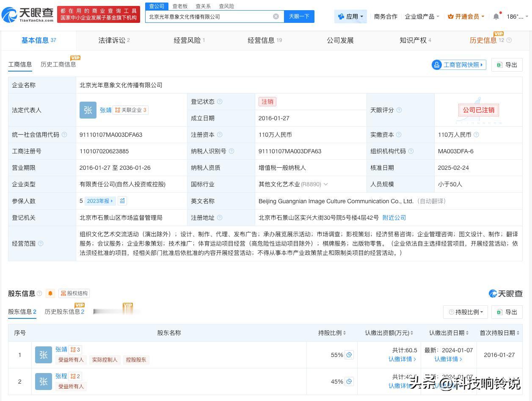
Task: Open help icon beside 组织机构代码
Action: click(x=411, y=151)
